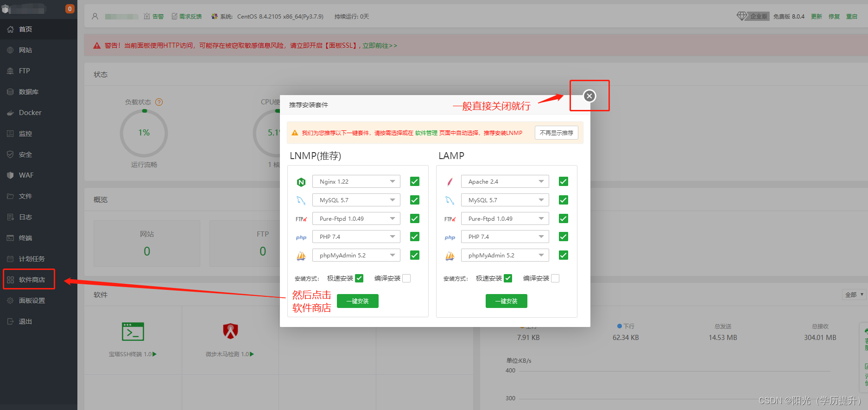
Task: Click the 重启 link in top bar
Action: point(852,16)
